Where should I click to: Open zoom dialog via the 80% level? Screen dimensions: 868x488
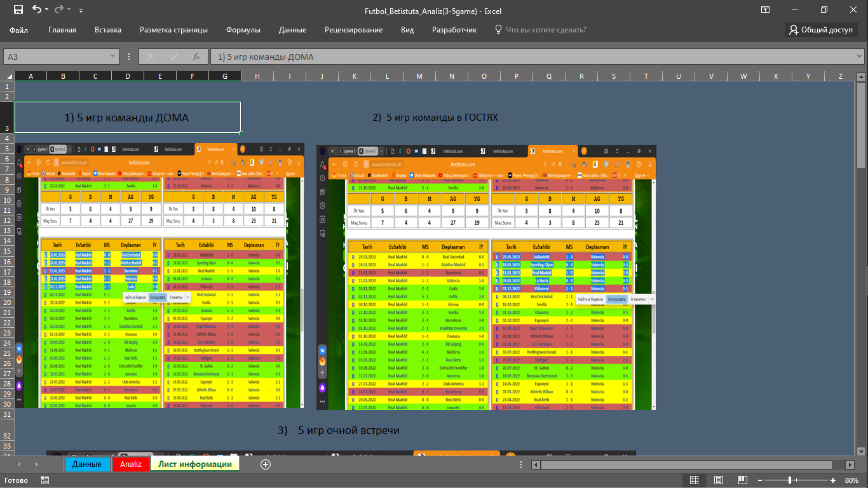pos(852,480)
